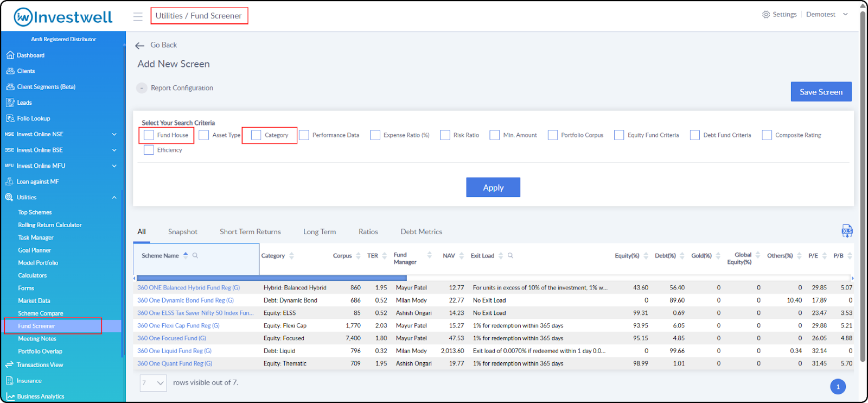Screen dimensions: 868x403
Task: Sort by Scheme Name arrows
Action: pyautogui.click(x=186, y=255)
